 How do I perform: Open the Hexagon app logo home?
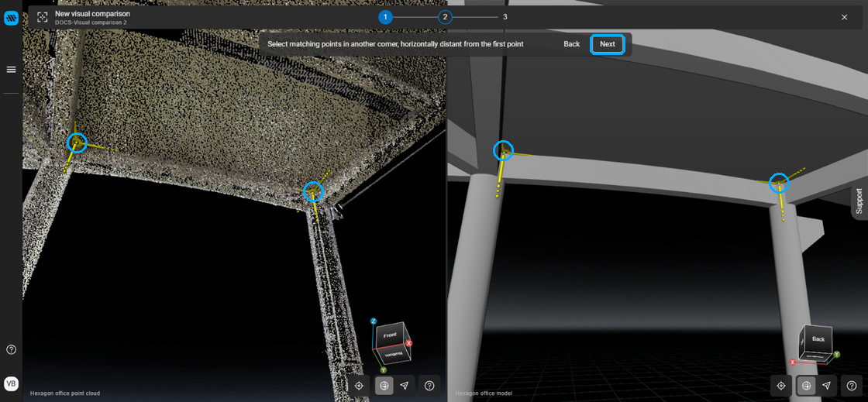[x=11, y=19]
